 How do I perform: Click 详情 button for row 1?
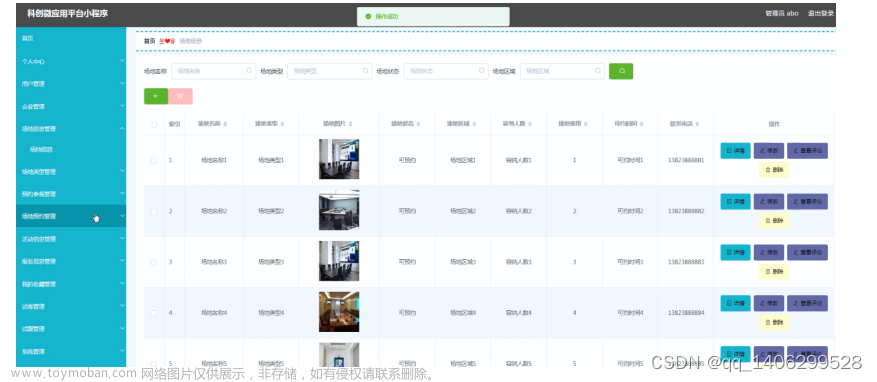pyautogui.click(x=735, y=151)
